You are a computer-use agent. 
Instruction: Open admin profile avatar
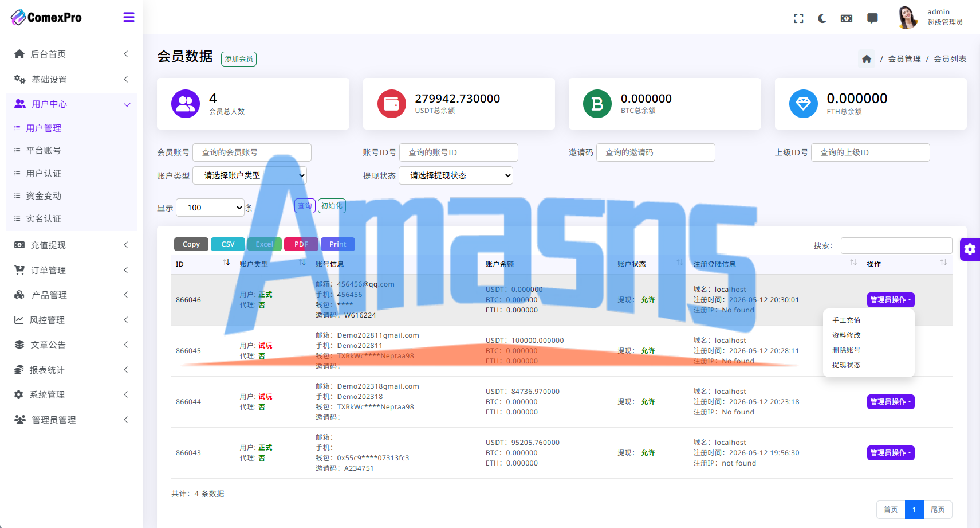coord(907,17)
